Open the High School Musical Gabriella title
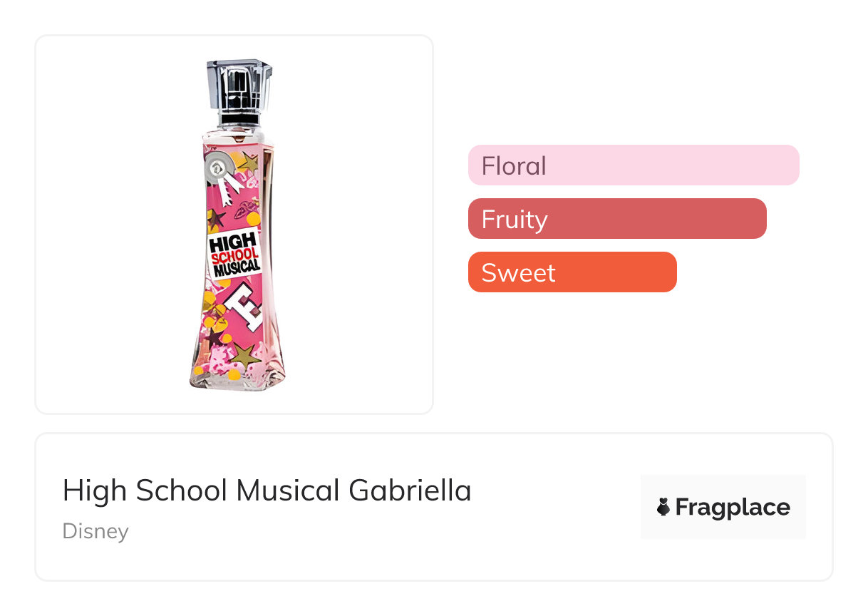This screenshot has height=616, width=868. (267, 491)
